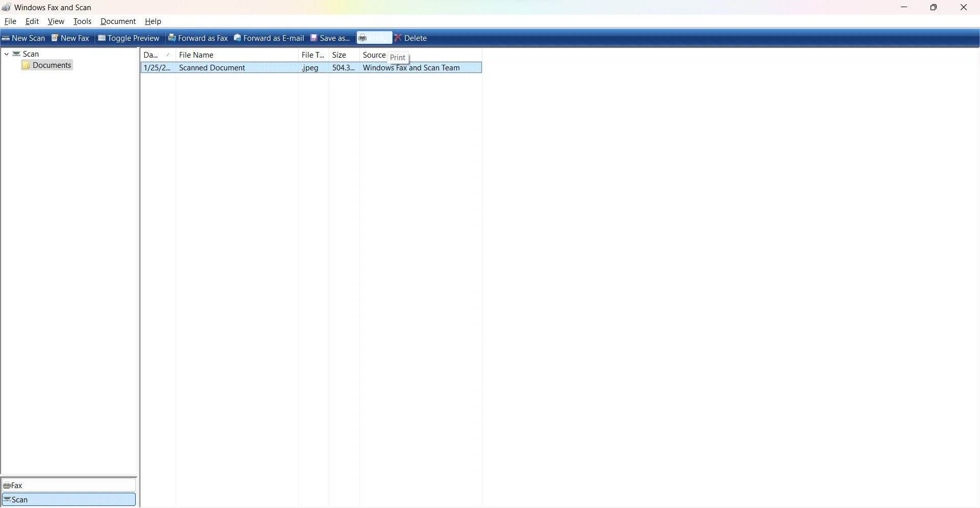Click the .jpeg file type cell
The width and height of the screenshot is (980, 508).
point(310,68)
